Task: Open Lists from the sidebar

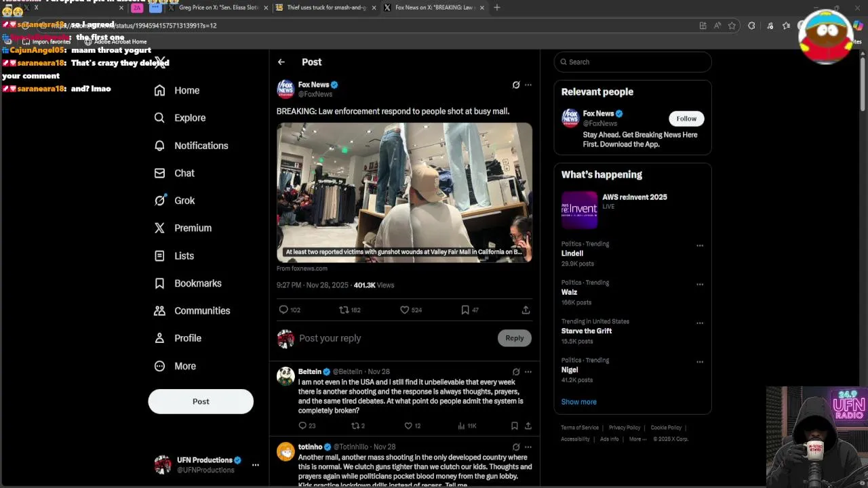Action: pos(174,256)
